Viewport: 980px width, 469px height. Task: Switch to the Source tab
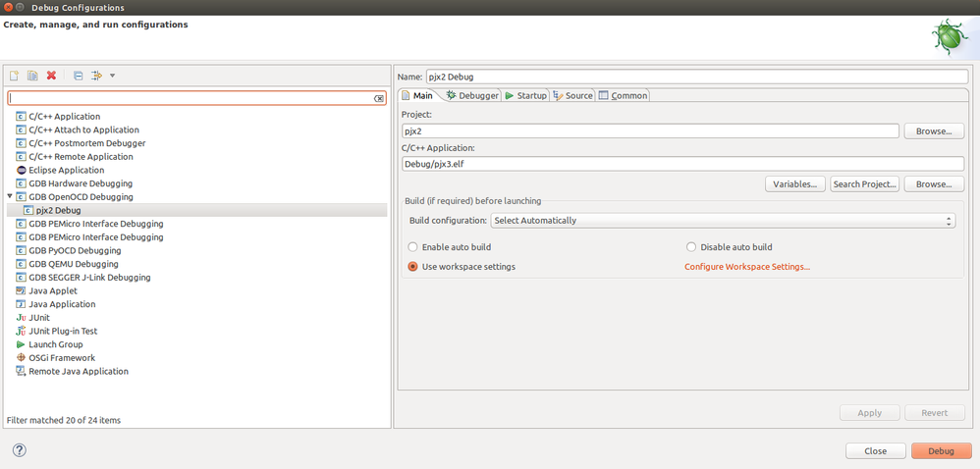572,95
